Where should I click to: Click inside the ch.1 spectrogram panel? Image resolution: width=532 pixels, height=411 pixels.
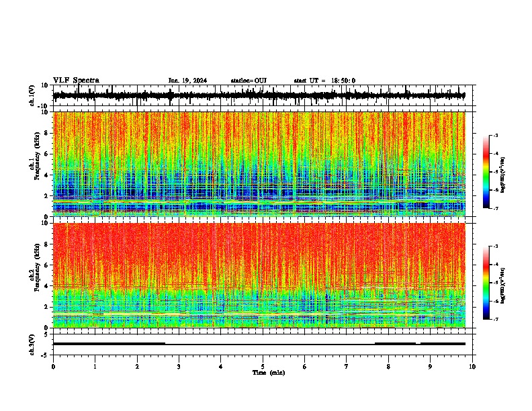point(259,164)
